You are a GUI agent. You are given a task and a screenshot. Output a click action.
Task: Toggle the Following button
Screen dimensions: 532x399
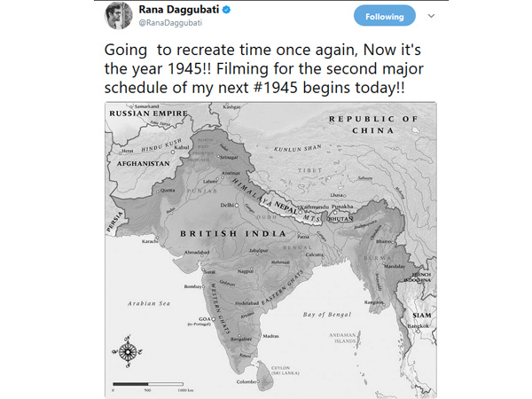(385, 16)
